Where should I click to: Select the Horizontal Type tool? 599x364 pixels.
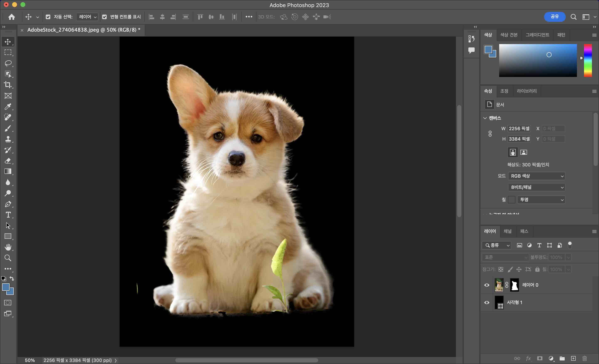coord(8,215)
